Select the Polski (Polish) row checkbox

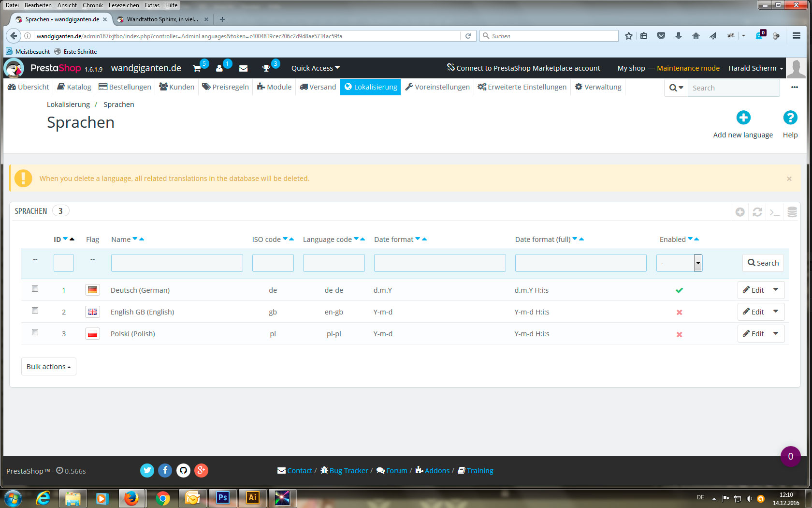(x=35, y=332)
